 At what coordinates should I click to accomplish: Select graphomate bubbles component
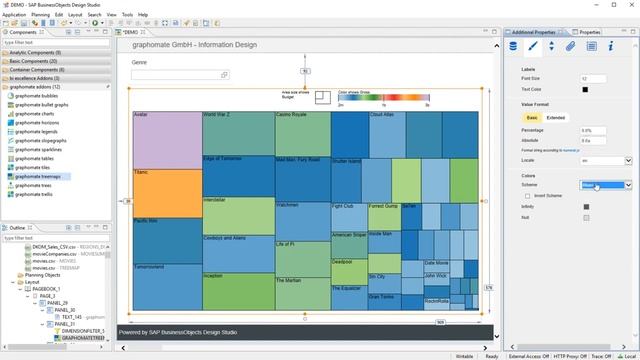(x=36, y=96)
